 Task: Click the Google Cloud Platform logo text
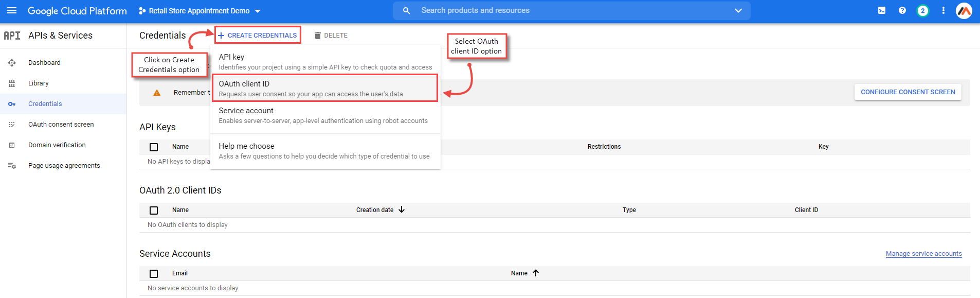tap(77, 11)
